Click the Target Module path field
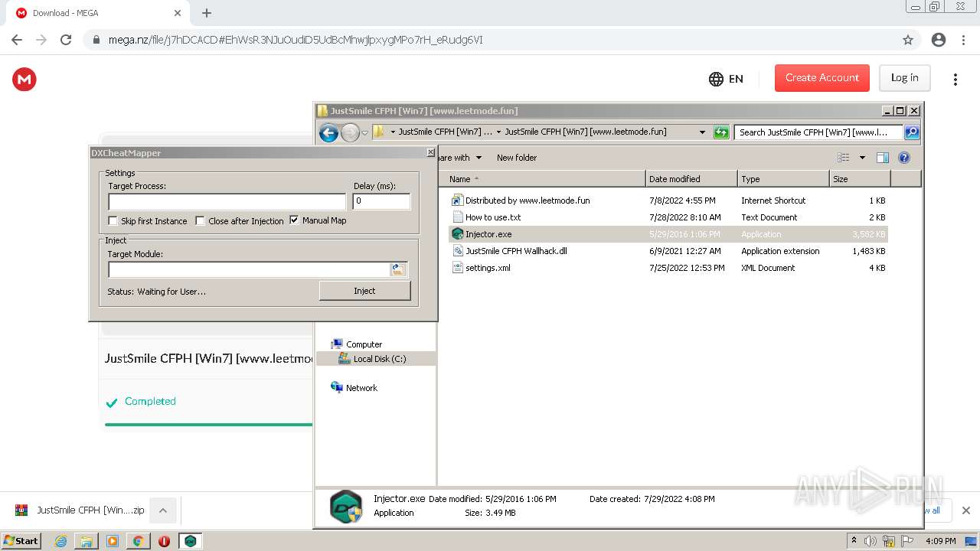 pos(249,269)
